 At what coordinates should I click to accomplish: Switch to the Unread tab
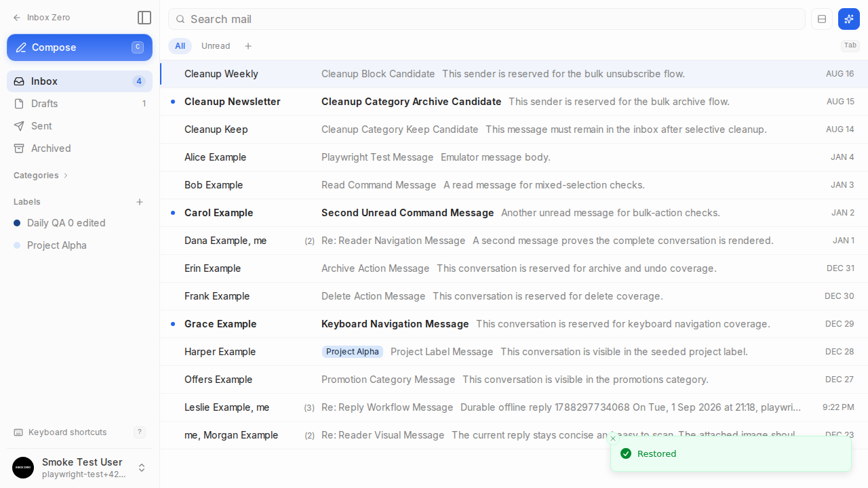click(216, 46)
